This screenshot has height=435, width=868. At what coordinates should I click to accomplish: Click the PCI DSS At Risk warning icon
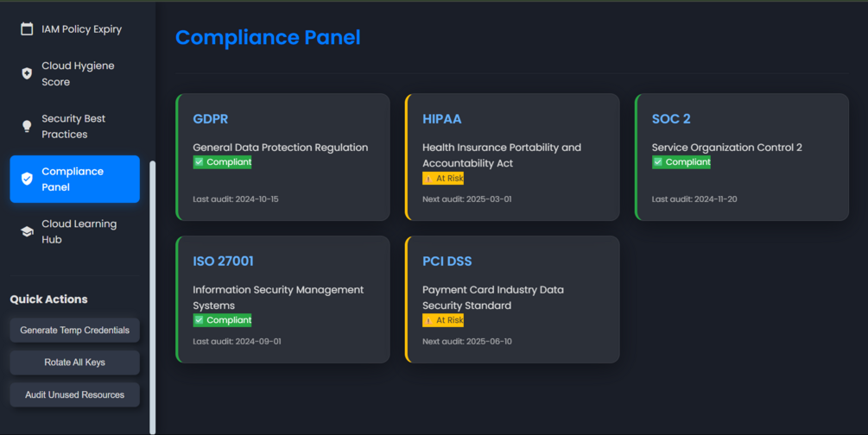point(428,320)
